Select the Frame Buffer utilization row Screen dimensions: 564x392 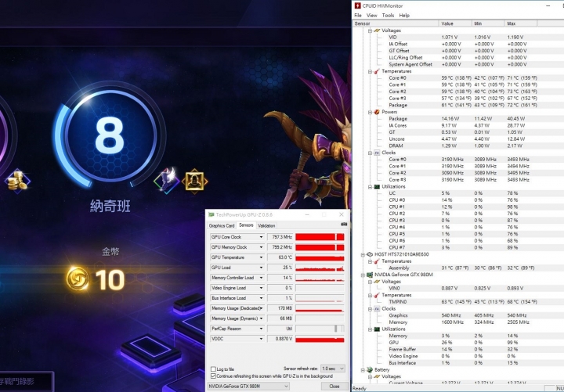pyautogui.click(x=458, y=349)
